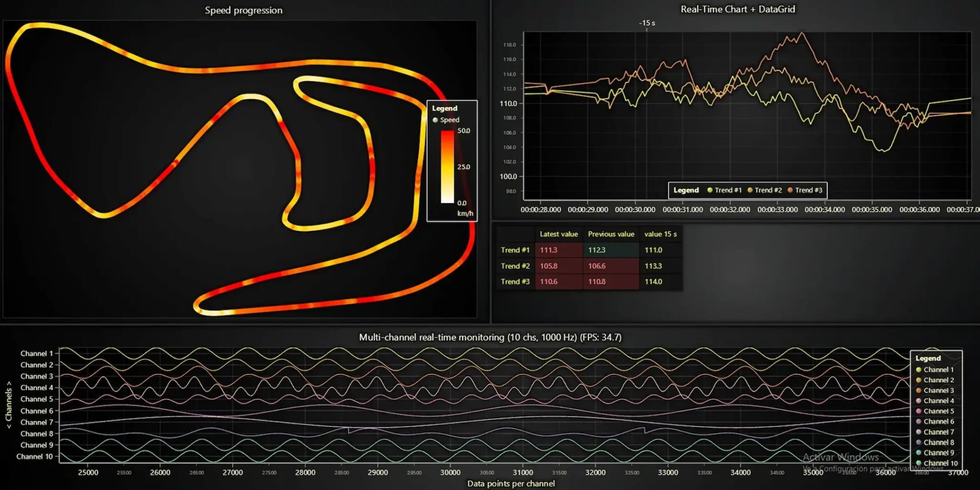The width and height of the screenshot is (980, 490).
Task: Click the -15 s time marker
Action: [647, 23]
